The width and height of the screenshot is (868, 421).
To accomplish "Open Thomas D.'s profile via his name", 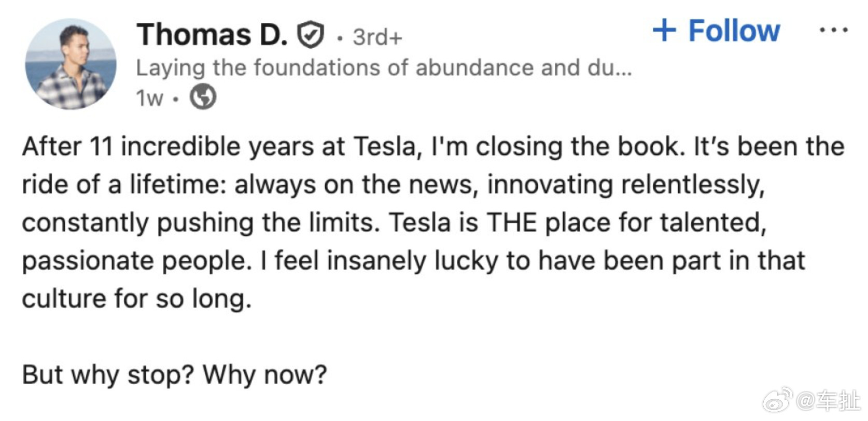I will [x=213, y=34].
